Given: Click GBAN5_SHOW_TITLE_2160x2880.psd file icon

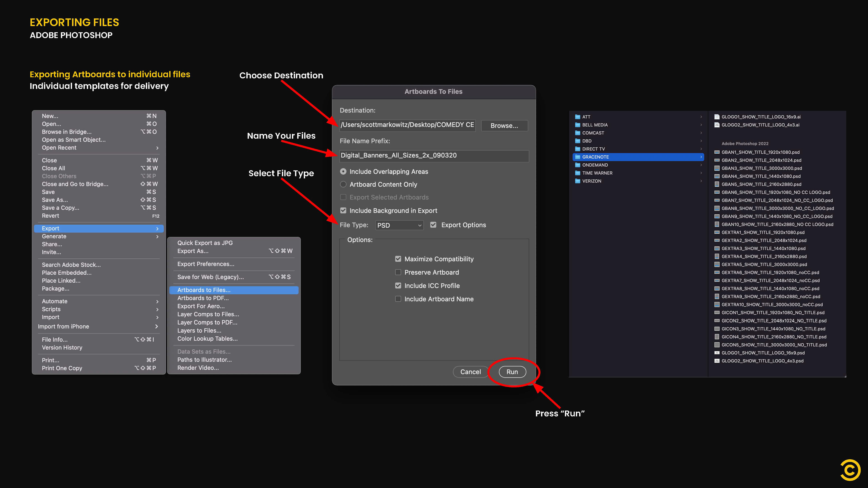Looking at the screenshot, I should tap(717, 184).
